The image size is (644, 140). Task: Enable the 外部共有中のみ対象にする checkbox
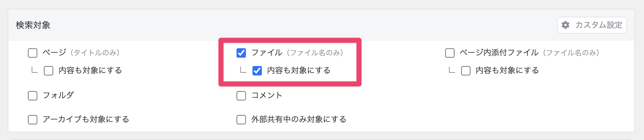(241, 120)
